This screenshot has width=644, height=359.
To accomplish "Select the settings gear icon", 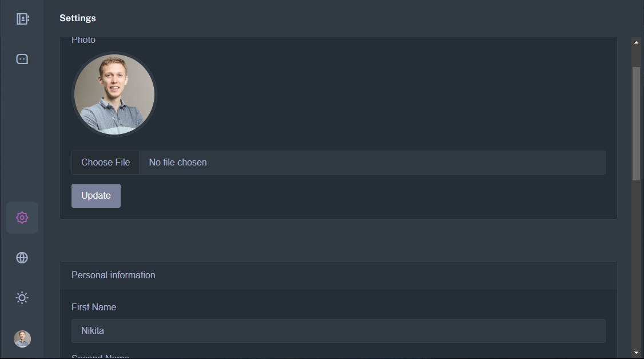I will click(x=22, y=218).
